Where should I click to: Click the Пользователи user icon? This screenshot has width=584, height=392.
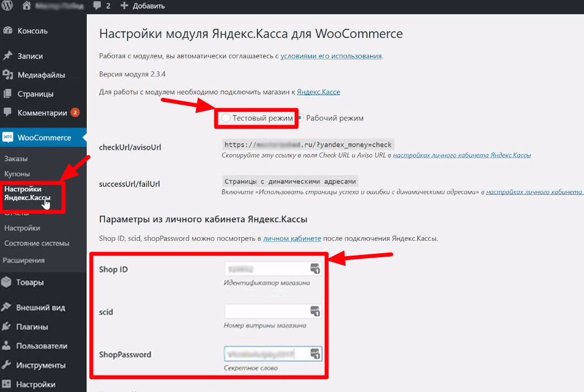coord(6,346)
